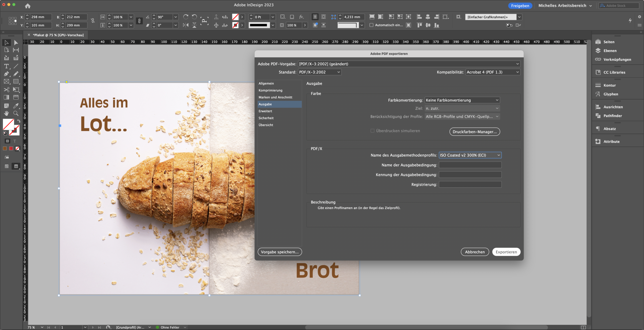Click the Home icon in title bar
This screenshot has height=330, width=644.
click(28, 6)
